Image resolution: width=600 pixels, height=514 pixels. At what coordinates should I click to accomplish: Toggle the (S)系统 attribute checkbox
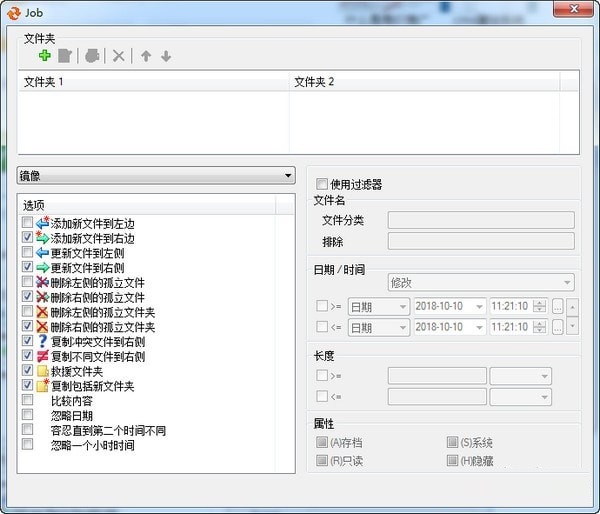click(x=452, y=442)
